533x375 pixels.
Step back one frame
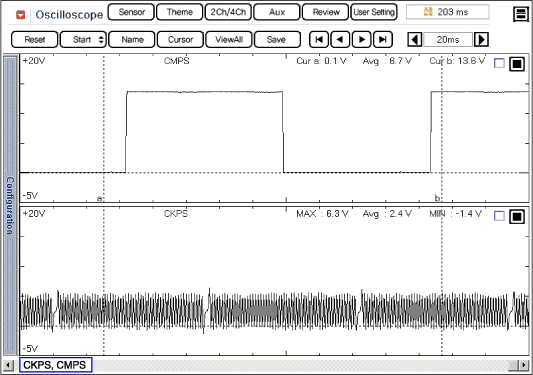click(x=340, y=40)
